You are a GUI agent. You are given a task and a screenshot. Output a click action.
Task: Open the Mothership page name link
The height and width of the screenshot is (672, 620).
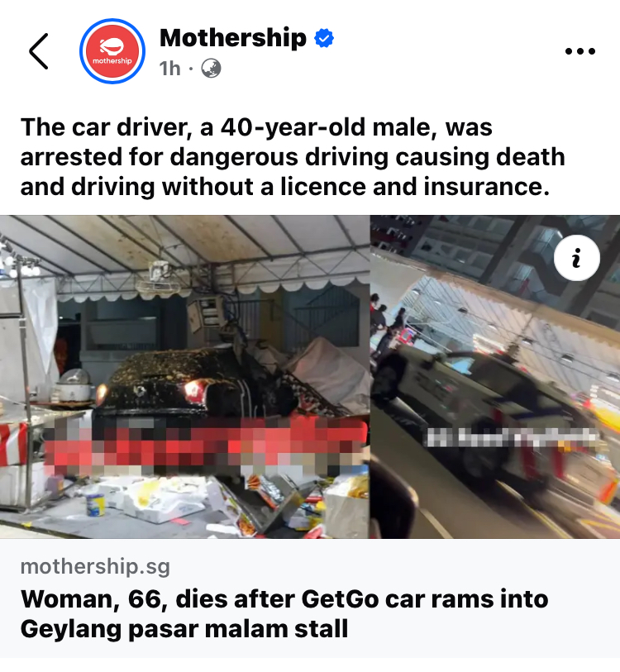pyautogui.click(x=233, y=38)
